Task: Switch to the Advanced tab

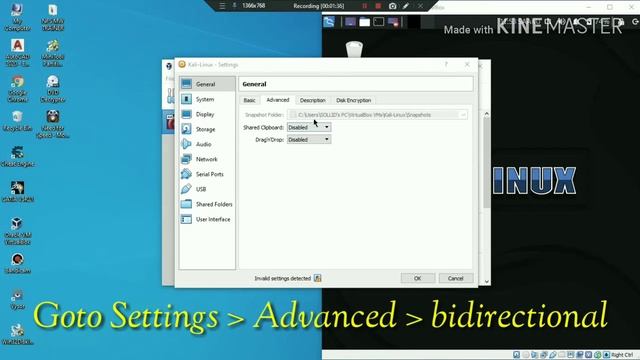Action: [x=278, y=100]
